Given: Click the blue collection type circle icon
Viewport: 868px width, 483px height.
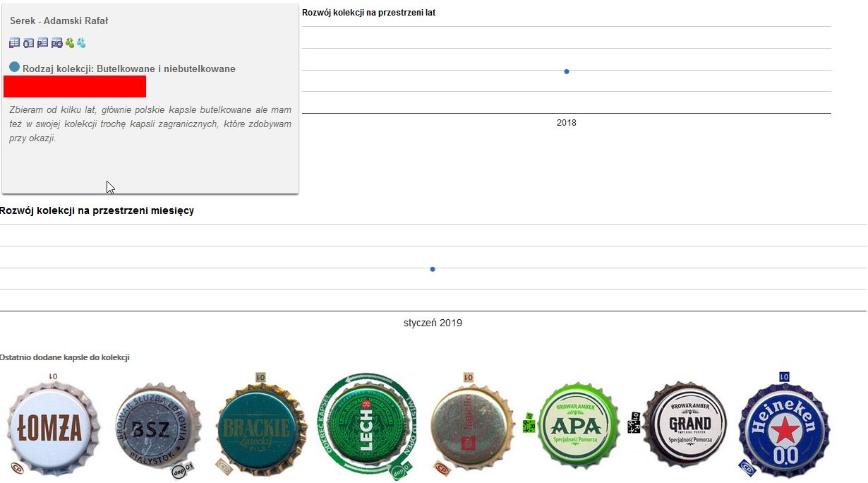Looking at the screenshot, I should tap(14, 67).
